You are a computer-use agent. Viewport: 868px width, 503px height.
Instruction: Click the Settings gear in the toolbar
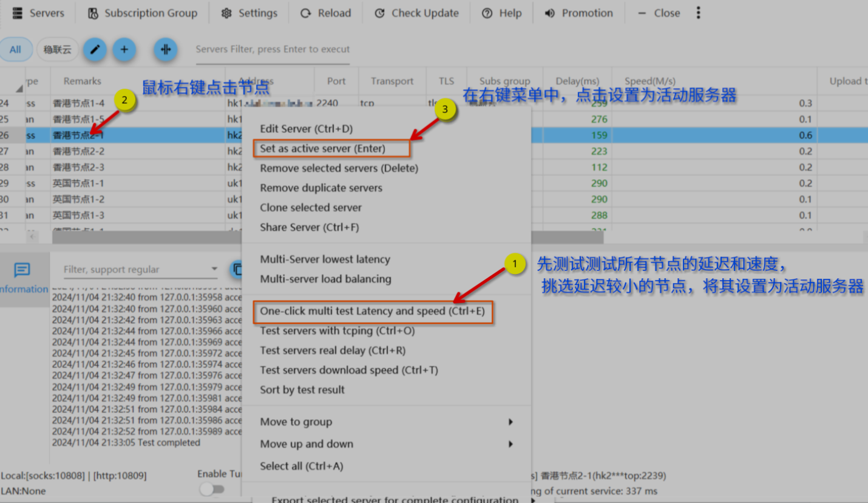tap(249, 13)
